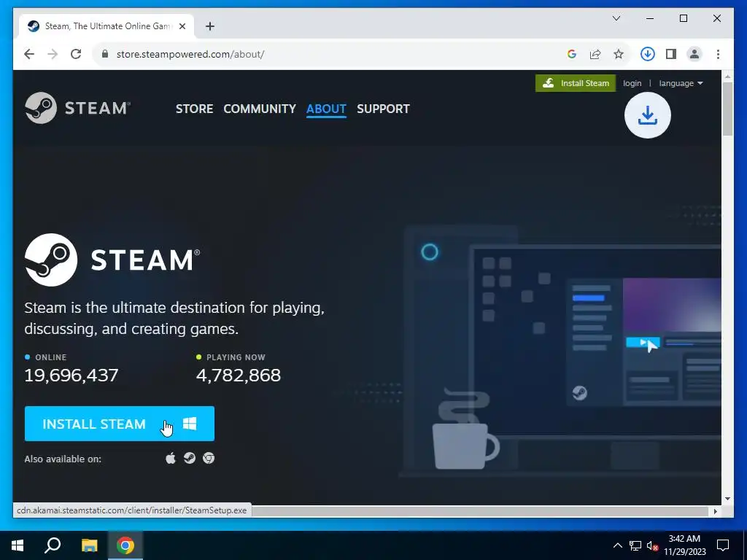
Task: Click horizontal scrollbar right arrow
Action: pyautogui.click(x=715, y=511)
